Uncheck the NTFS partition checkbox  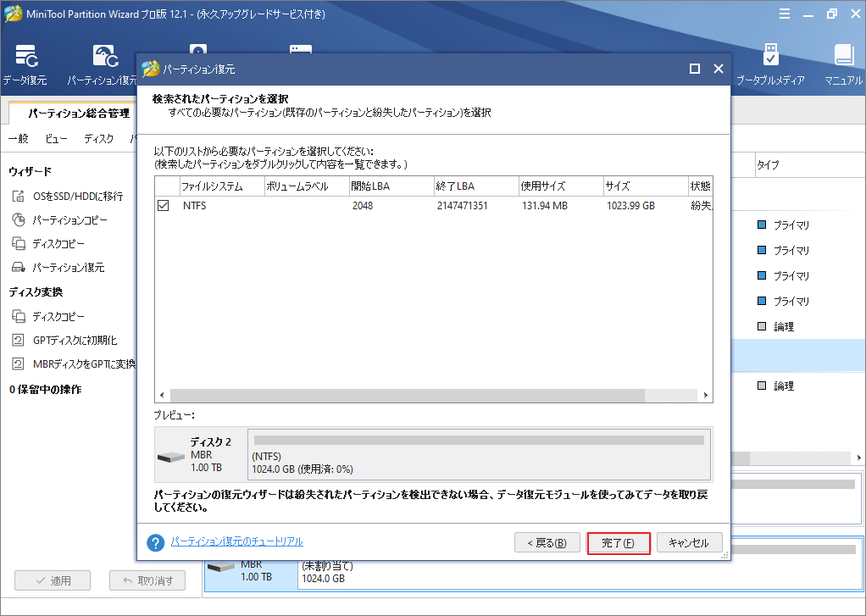[x=164, y=205]
